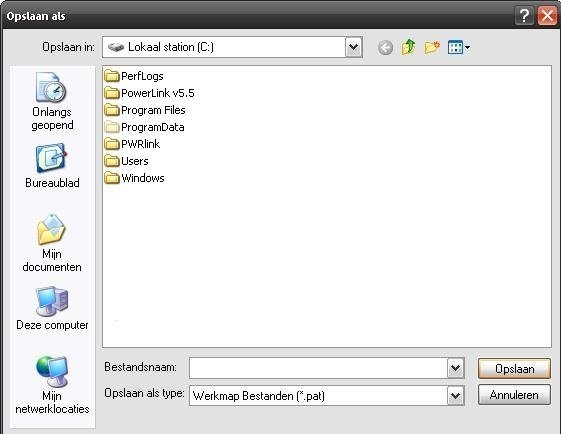This screenshot has width=561, height=434.
Task: Jump to Bureaublad location
Action: pos(52,166)
